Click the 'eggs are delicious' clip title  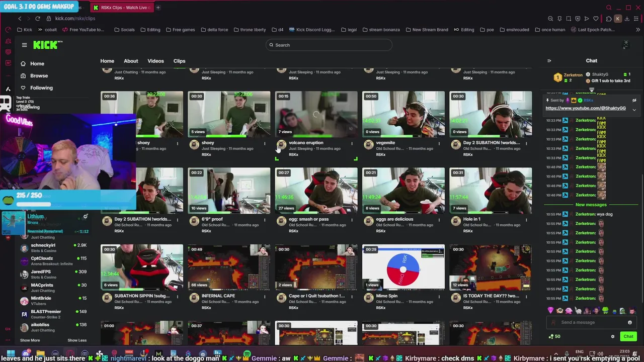(394, 219)
